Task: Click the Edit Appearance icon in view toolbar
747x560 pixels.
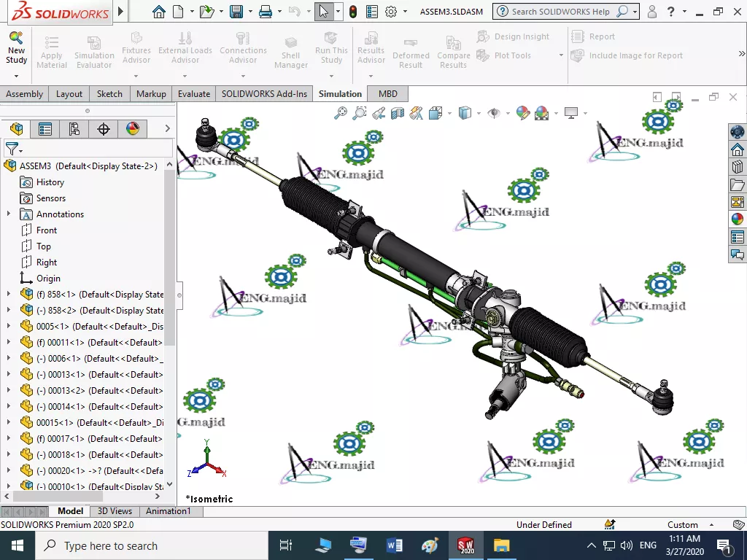Action: (522, 113)
